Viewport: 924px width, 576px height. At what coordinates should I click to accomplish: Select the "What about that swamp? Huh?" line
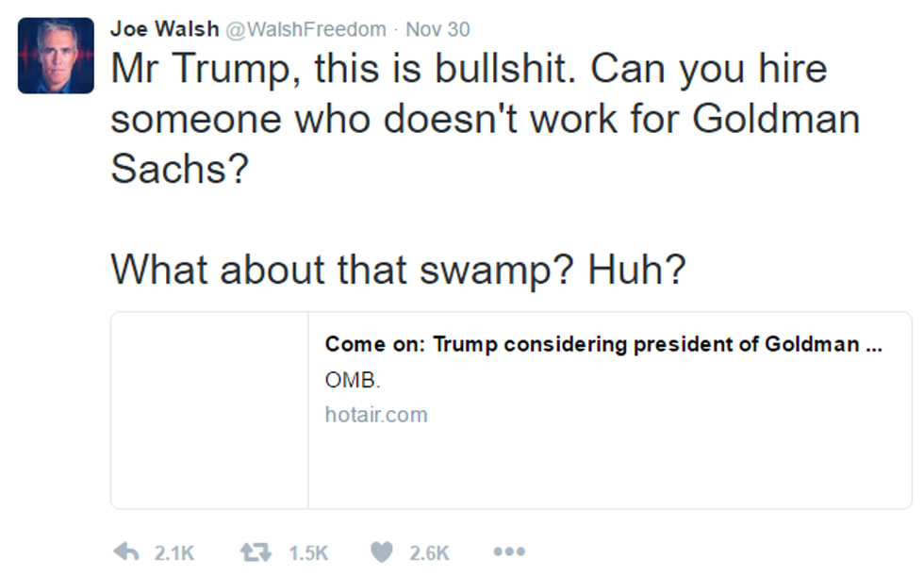pyautogui.click(x=398, y=271)
